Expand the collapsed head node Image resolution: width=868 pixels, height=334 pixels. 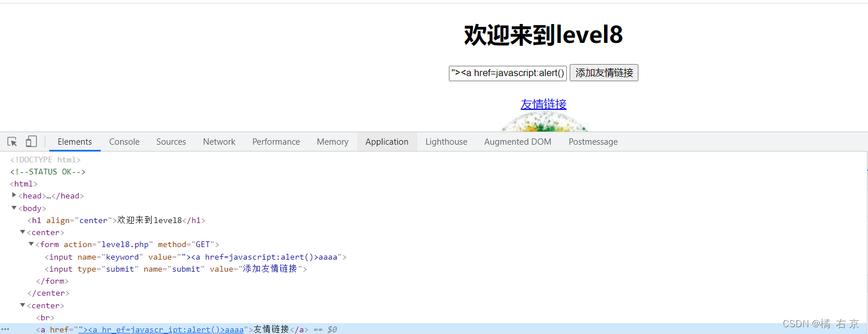pyautogui.click(x=14, y=195)
